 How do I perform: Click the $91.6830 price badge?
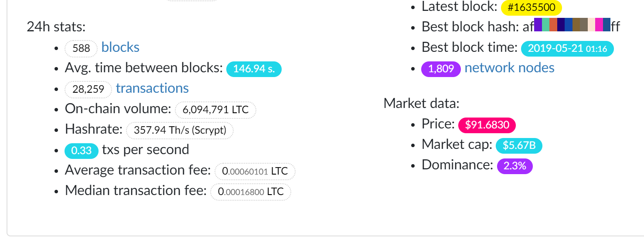487,125
